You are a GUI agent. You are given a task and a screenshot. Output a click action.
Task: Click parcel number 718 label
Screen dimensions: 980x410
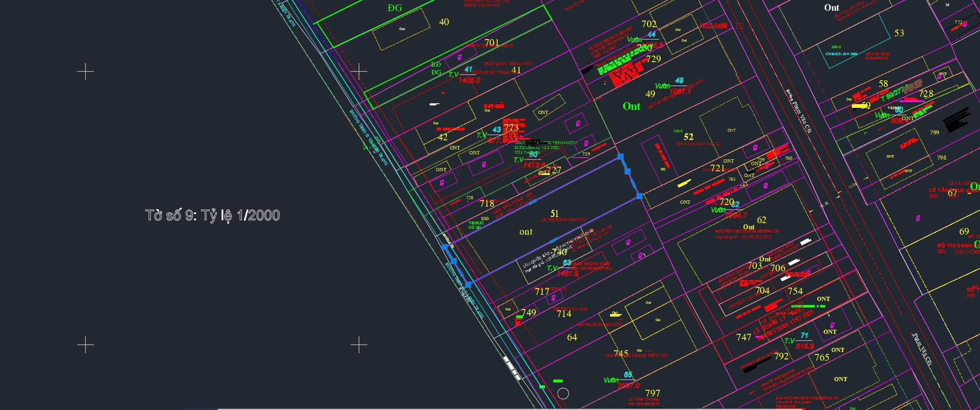(x=487, y=203)
